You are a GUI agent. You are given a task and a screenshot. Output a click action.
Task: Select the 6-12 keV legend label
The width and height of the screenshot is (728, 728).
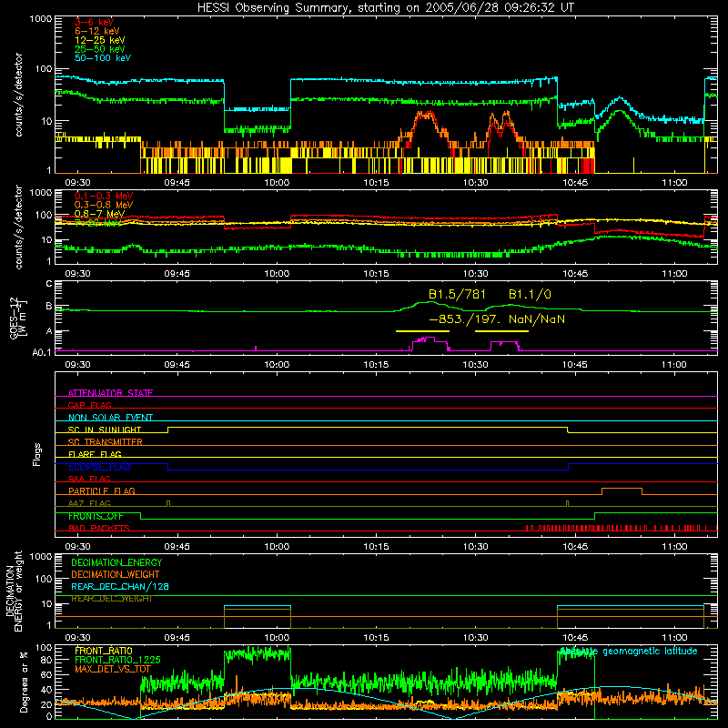[97, 31]
